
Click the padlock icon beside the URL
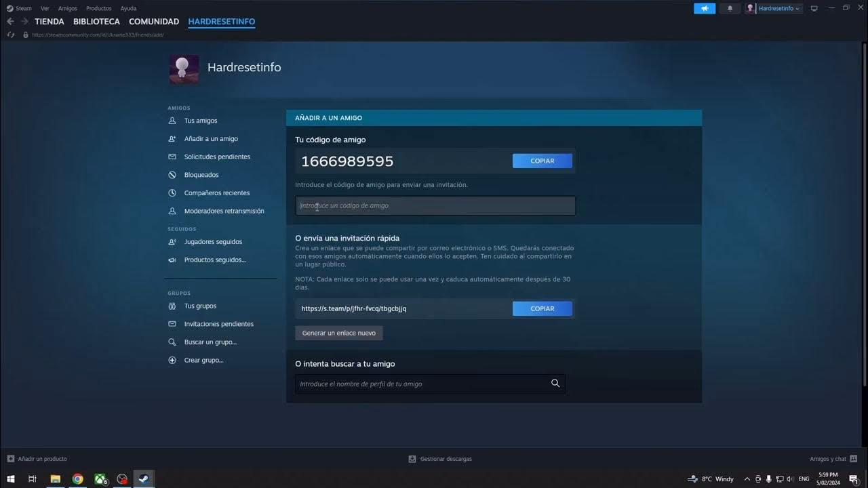coord(26,35)
